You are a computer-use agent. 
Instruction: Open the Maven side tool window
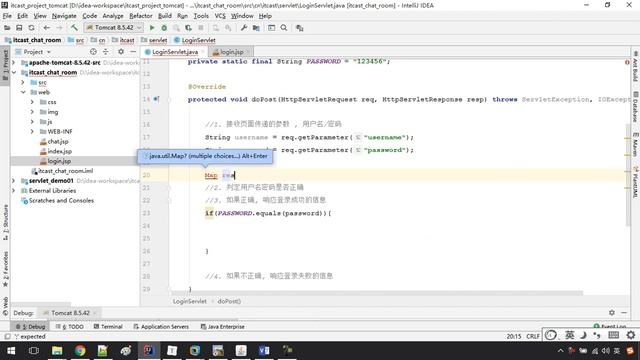(636, 144)
